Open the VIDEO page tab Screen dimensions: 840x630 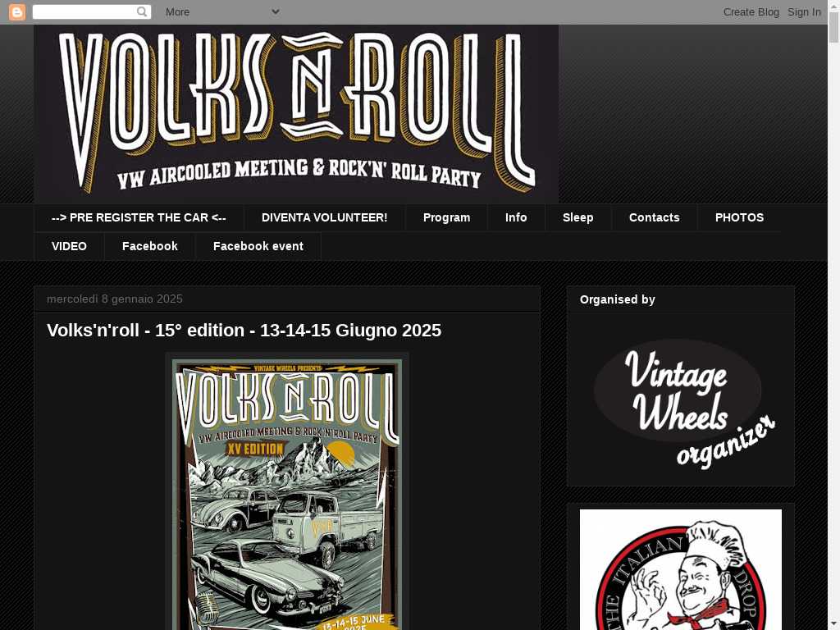[x=69, y=246]
